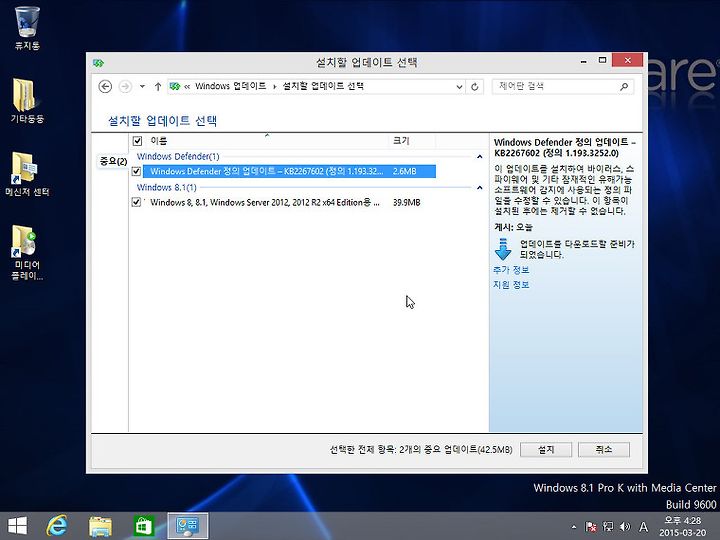Click the 취소 button

pos(603,450)
